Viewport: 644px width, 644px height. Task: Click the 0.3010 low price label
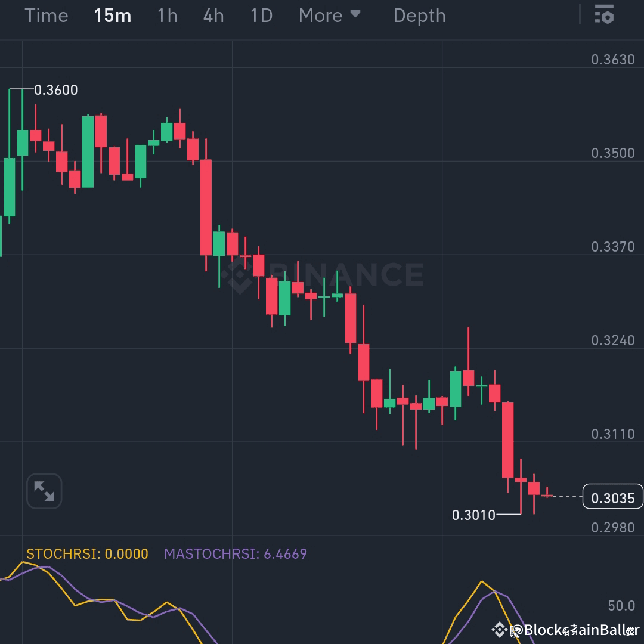[475, 513]
